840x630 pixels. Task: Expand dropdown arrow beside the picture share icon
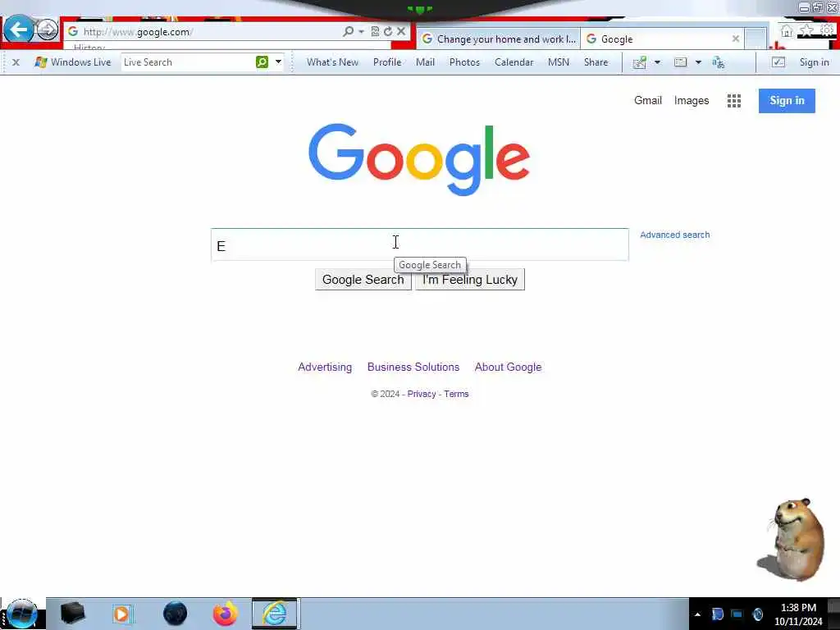[657, 62]
